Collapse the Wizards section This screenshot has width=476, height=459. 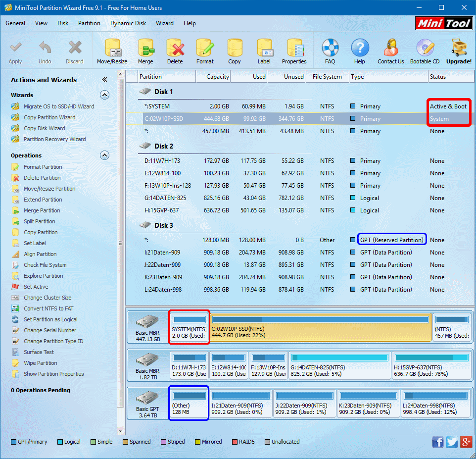click(104, 95)
